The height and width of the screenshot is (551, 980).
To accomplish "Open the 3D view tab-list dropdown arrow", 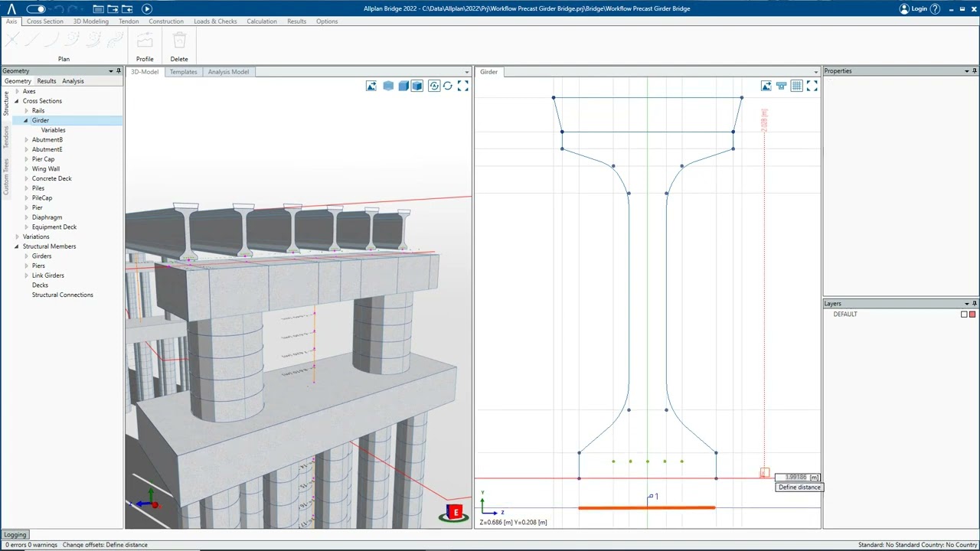I will 467,72.
